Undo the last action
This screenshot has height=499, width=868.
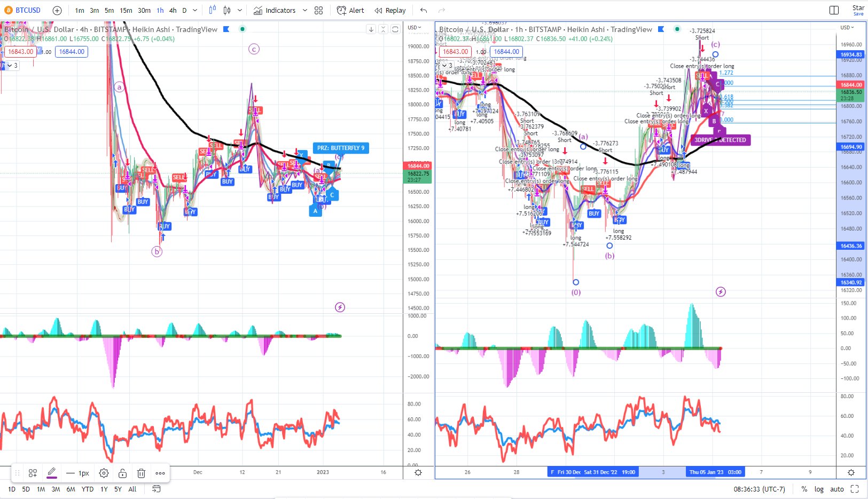tap(424, 10)
